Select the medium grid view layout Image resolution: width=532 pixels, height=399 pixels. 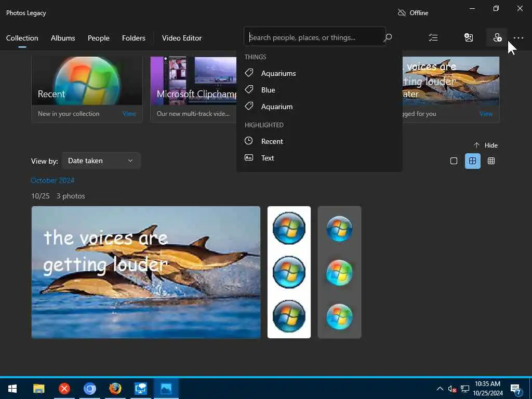coord(472,161)
